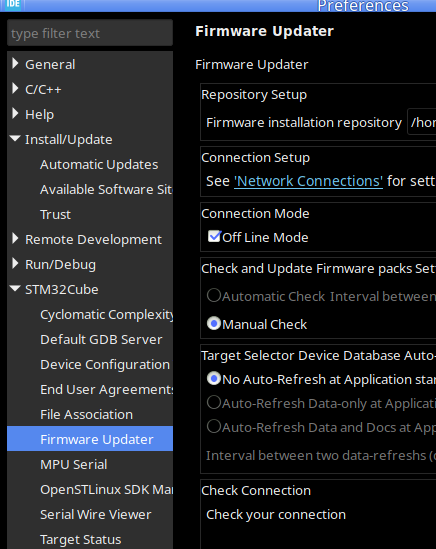436x549 pixels.
Task: Open MPU Serial preferences
Action: click(74, 465)
